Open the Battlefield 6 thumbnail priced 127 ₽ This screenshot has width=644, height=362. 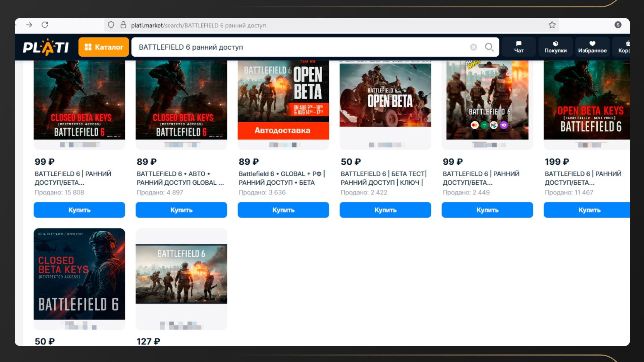pyautogui.click(x=181, y=274)
